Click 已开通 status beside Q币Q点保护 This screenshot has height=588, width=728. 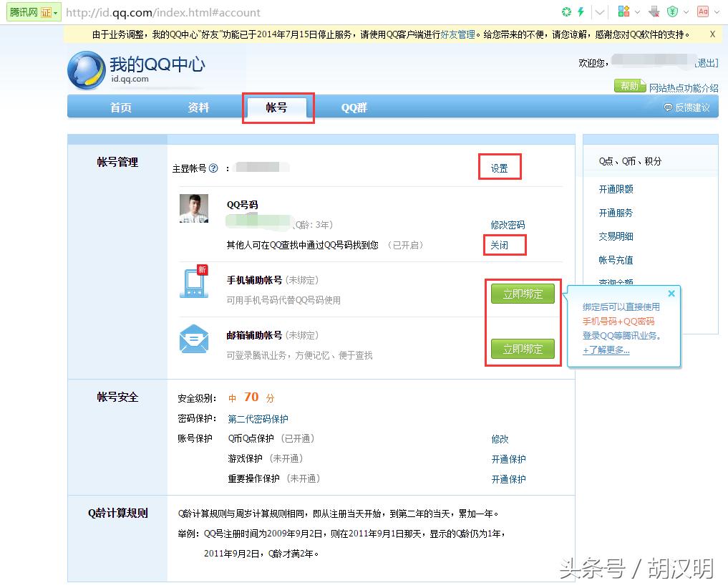click(x=298, y=438)
